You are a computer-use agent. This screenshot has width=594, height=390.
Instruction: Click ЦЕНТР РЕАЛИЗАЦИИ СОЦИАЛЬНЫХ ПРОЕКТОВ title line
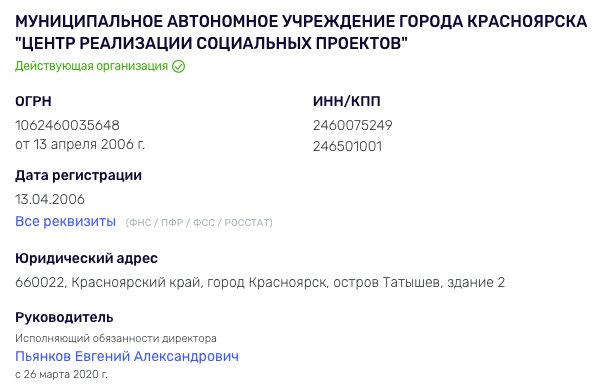[211, 43]
